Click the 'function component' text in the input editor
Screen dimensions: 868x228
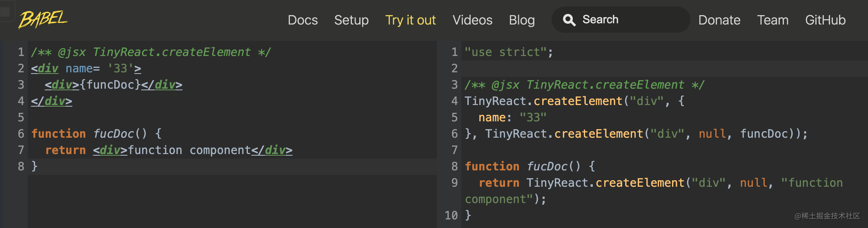(x=189, y=150)
